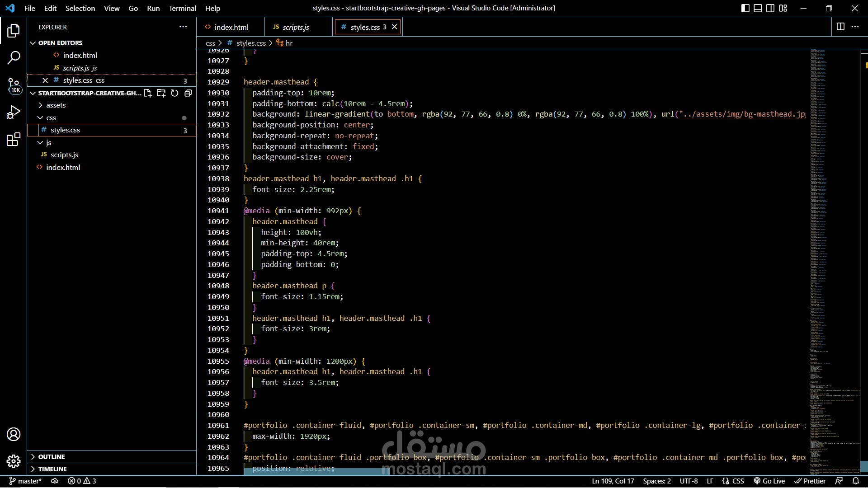
Task: Open the Edit menu
Action: point(50,8)
